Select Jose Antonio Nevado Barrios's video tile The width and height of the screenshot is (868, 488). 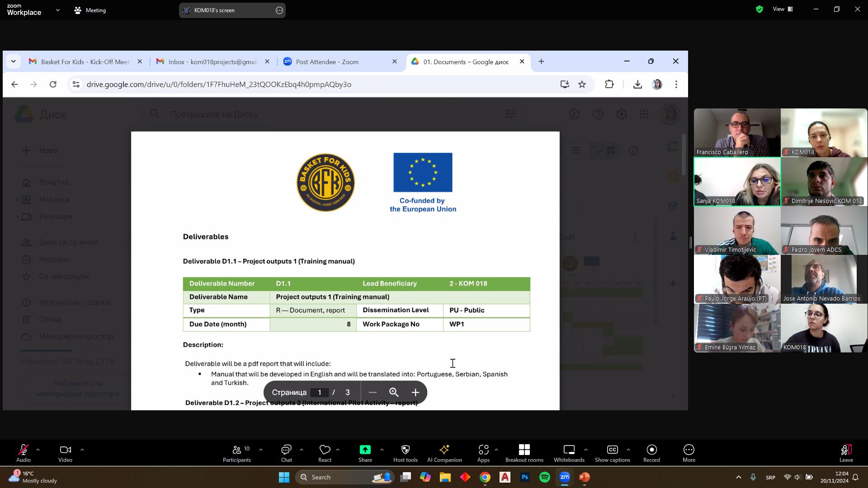tap(824, 279)
